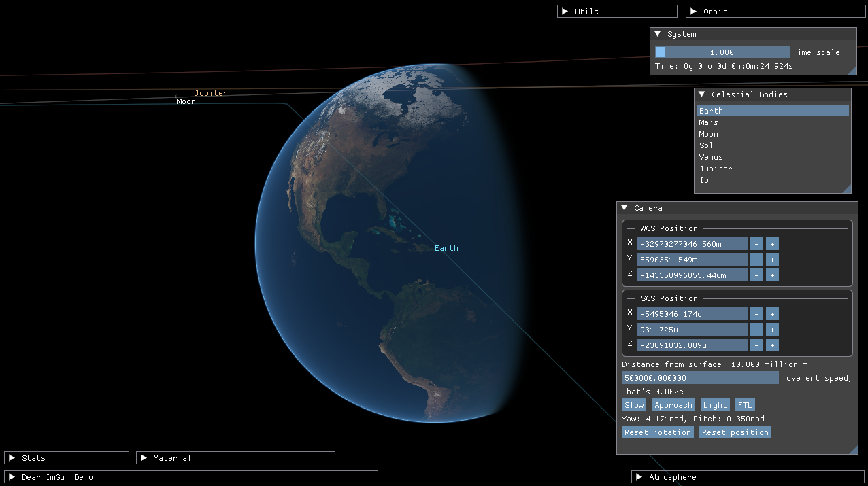
Task: Select Mars in the Celestial Bodies list
Action: (708, 122)
